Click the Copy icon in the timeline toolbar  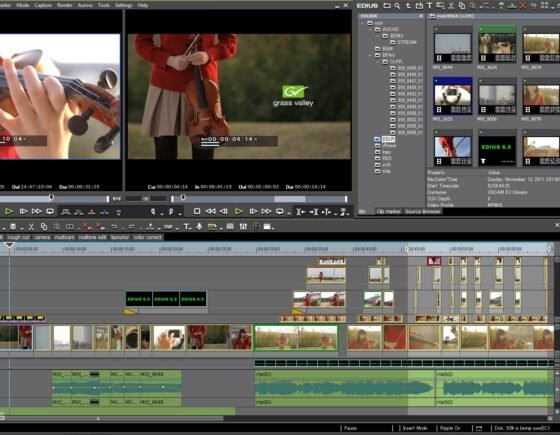click(44, 226)
